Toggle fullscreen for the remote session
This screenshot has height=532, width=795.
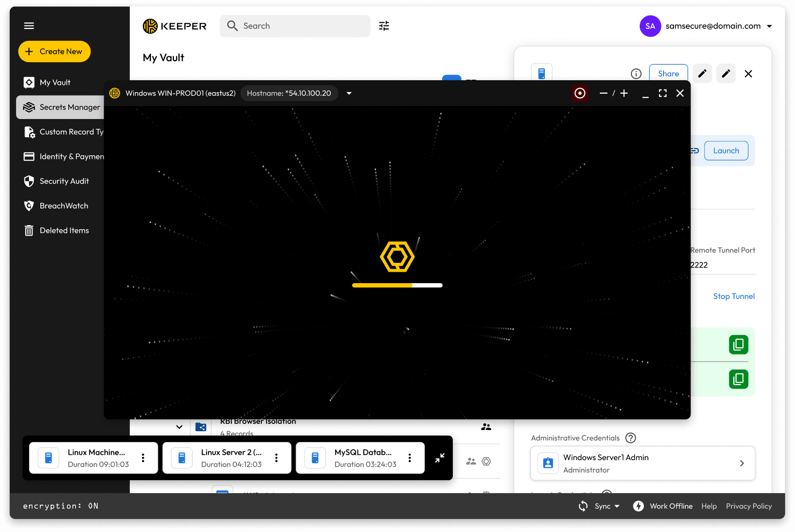(x=663, y=93)
